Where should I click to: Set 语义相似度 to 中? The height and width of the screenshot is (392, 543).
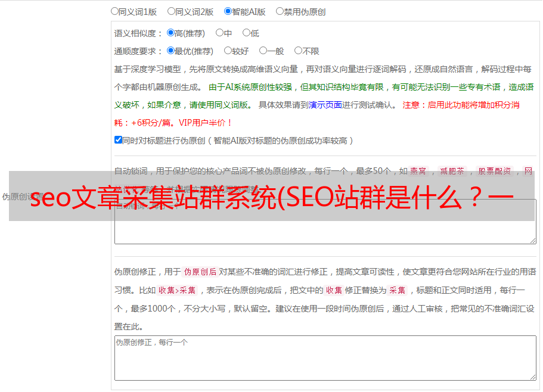[219, 33]
